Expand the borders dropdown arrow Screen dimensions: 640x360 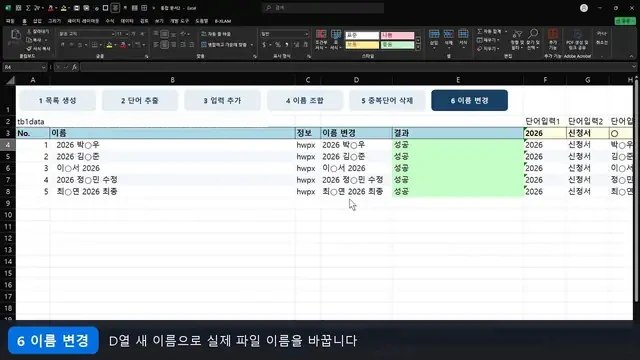tap(100, 45)
